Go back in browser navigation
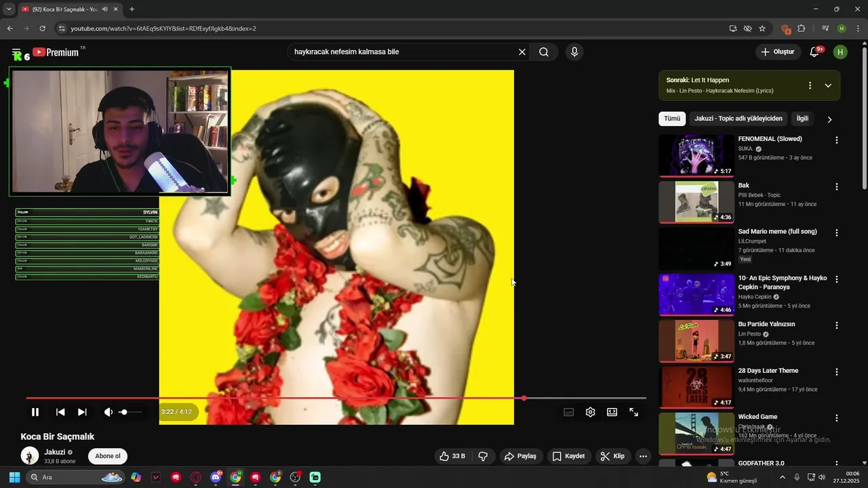The height and width of the screenshot is (488, 868). click(x=9, y=28)
